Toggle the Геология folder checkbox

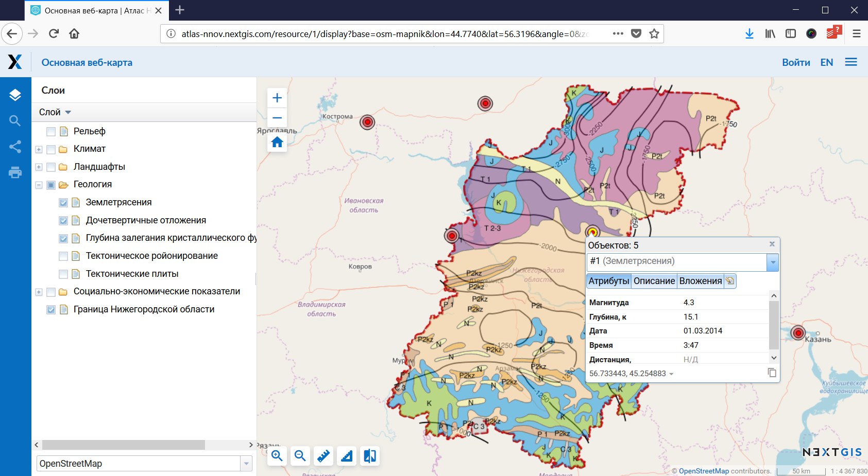click(x=51, y=185)
